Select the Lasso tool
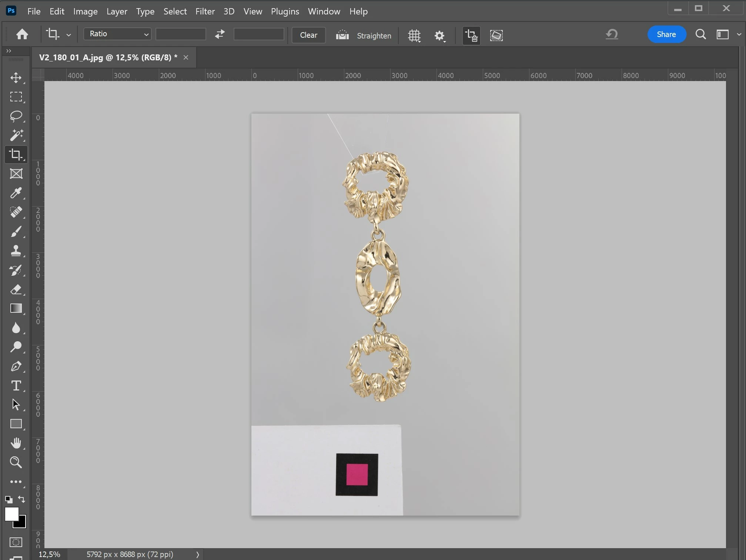 point(16,116)
